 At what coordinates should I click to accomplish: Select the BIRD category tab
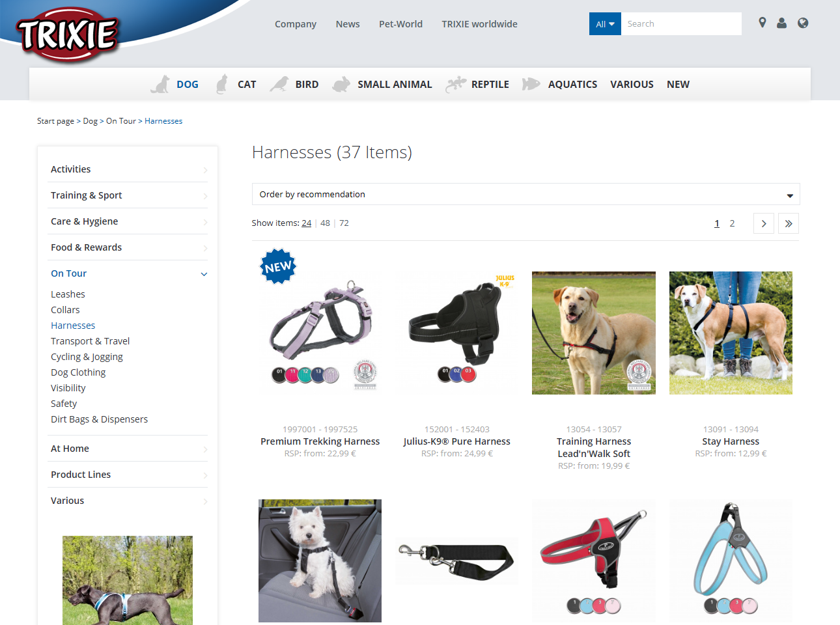pos(307,84)
